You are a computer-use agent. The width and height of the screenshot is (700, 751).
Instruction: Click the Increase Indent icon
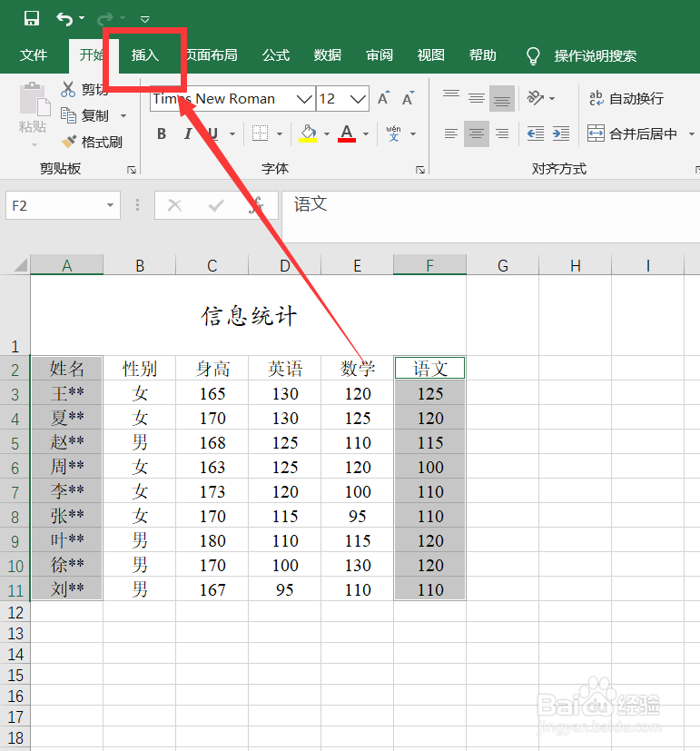click(561, 133)
